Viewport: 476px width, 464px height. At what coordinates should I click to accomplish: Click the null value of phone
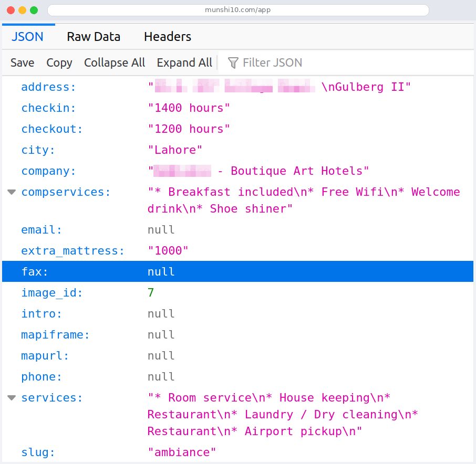tap(161, 377)
